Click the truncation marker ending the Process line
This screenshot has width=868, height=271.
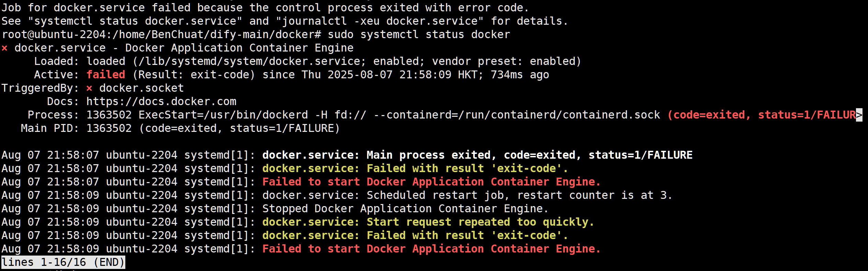[x=859, y=115]
